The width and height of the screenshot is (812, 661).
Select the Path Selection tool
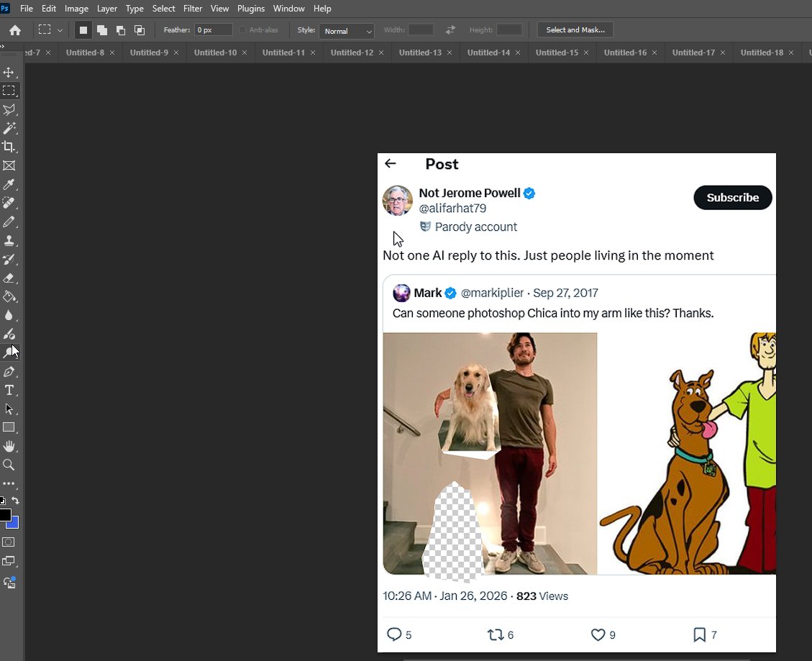pyautogui.click(x=9, y=409)
